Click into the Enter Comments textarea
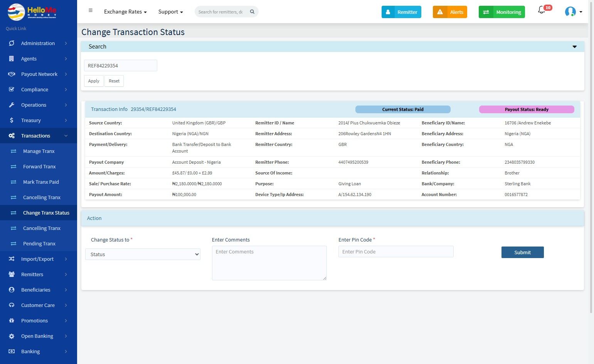This screenshot has width=594, height=364. [269, 263]
